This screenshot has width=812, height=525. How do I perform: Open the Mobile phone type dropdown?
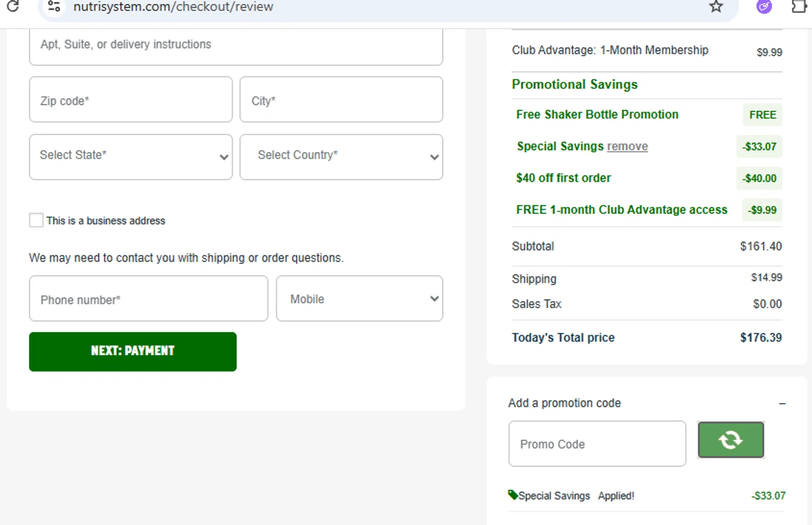pyautogui.click(x=359, y=299)
